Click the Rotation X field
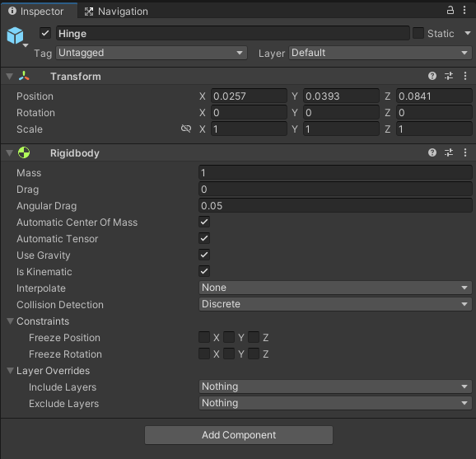 pyautogui.click(x=249, y=112)
